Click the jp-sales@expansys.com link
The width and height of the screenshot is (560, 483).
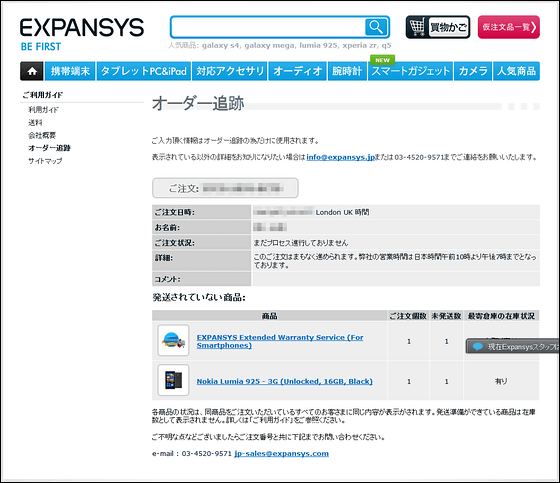click(281, 453)
